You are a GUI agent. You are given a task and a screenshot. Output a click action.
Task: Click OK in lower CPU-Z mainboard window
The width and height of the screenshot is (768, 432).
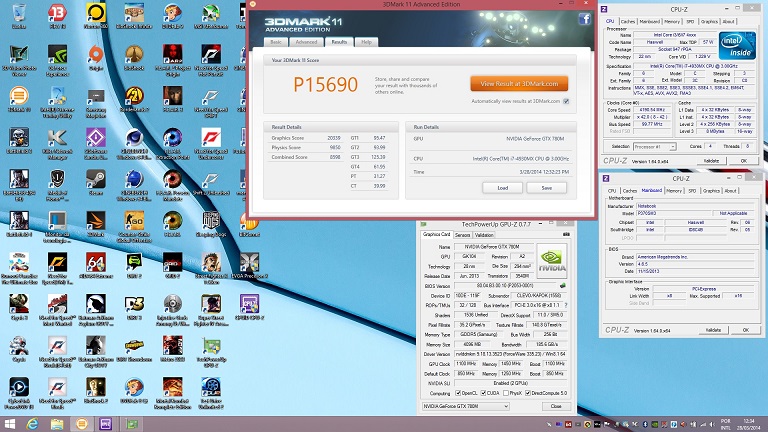745,330
